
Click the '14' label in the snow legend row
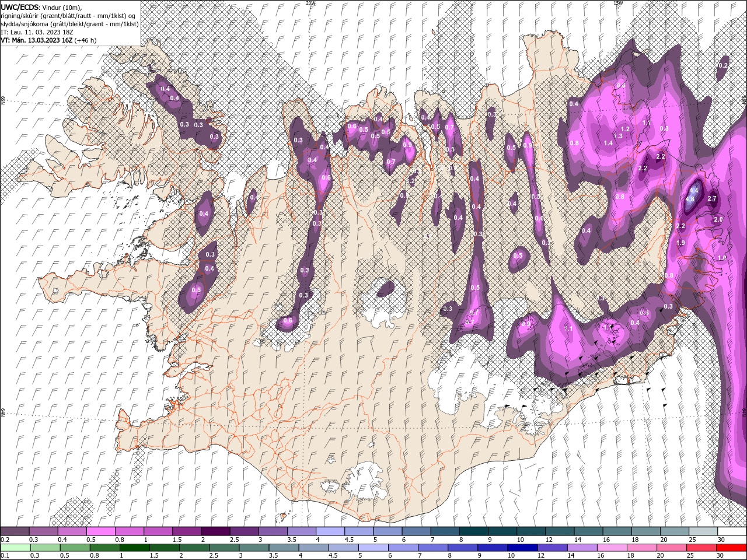point(578,540)
